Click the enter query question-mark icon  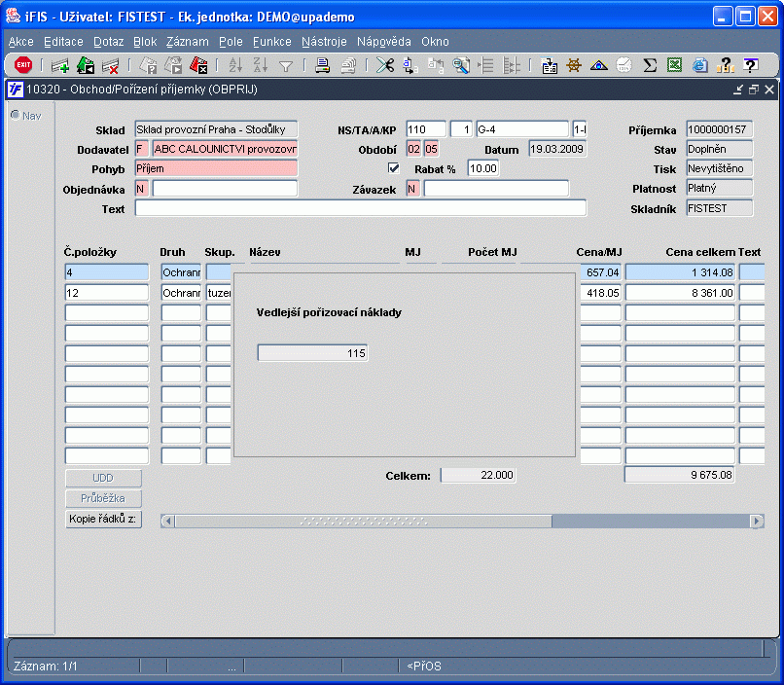[148, 65]
